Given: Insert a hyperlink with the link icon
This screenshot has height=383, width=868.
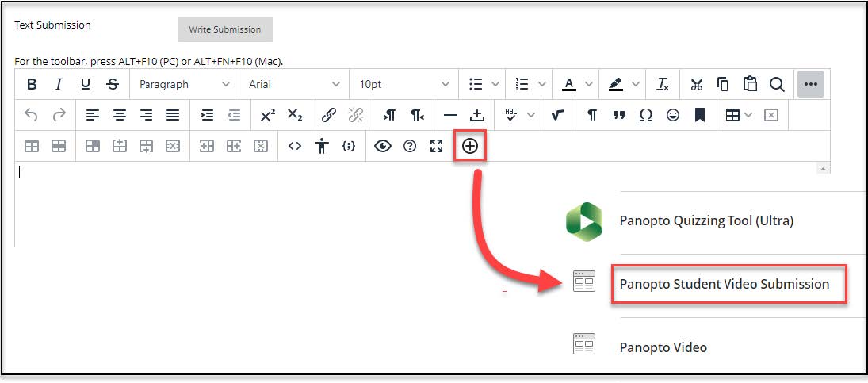Looking at the screenshot, I should [329, 115].
